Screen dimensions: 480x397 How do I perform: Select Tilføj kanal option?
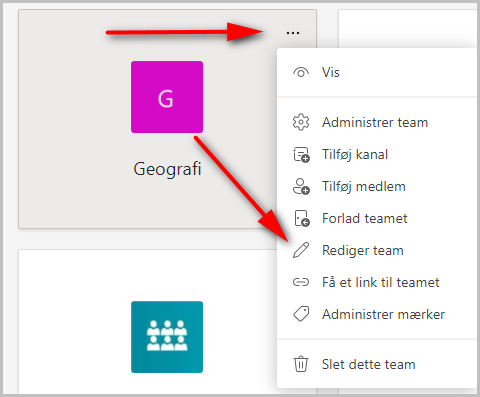(377, 154)
